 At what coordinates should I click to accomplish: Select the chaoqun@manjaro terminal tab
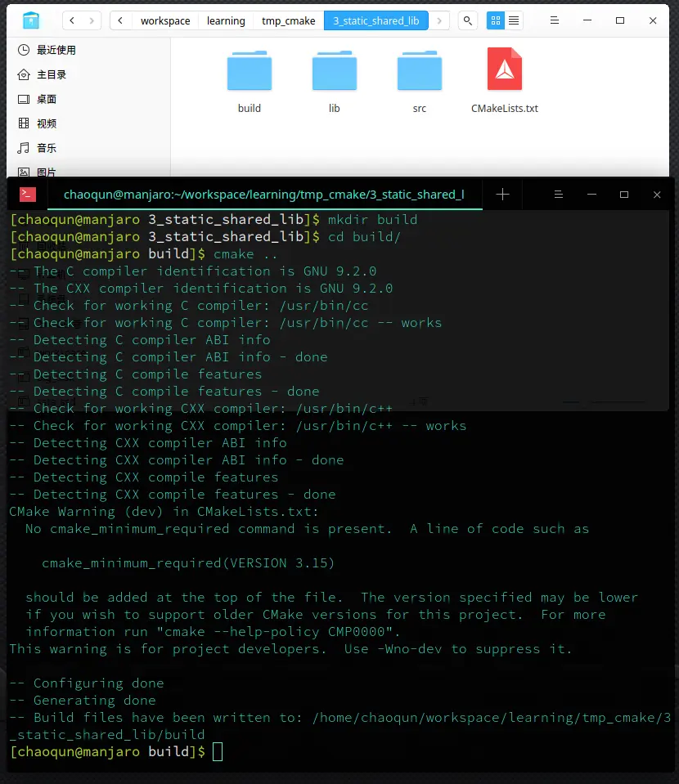[264, 195]
